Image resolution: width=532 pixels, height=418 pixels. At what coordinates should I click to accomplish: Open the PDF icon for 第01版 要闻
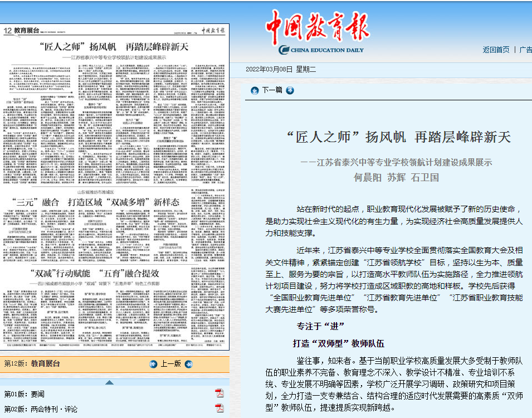click(x=219, y=393)
